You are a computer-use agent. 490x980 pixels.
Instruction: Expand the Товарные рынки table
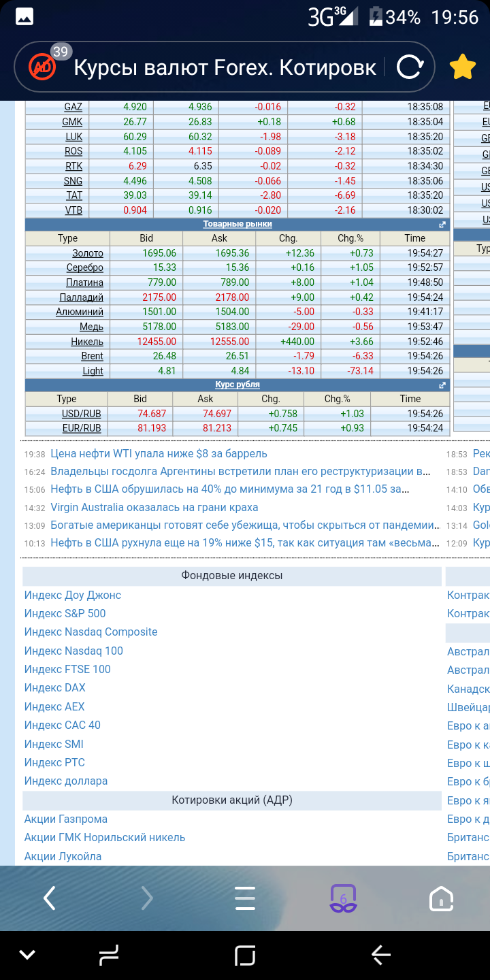coord(442,225)
